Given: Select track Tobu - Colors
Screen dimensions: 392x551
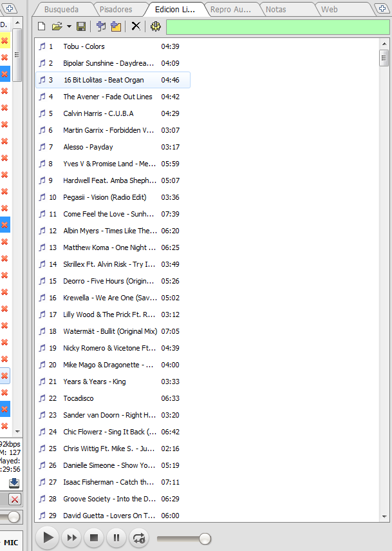Looking at the screenshot, I should (x=113, y=46).
